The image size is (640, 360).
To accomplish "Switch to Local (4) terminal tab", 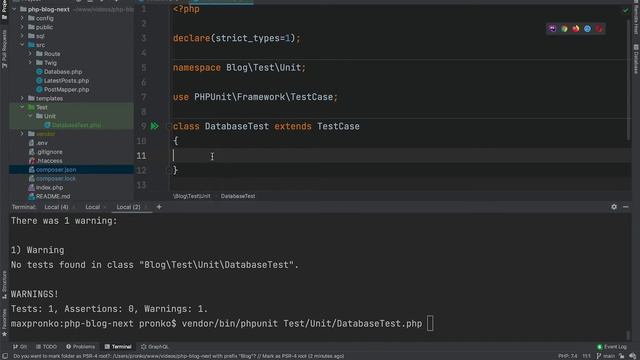I will point(56,207).
